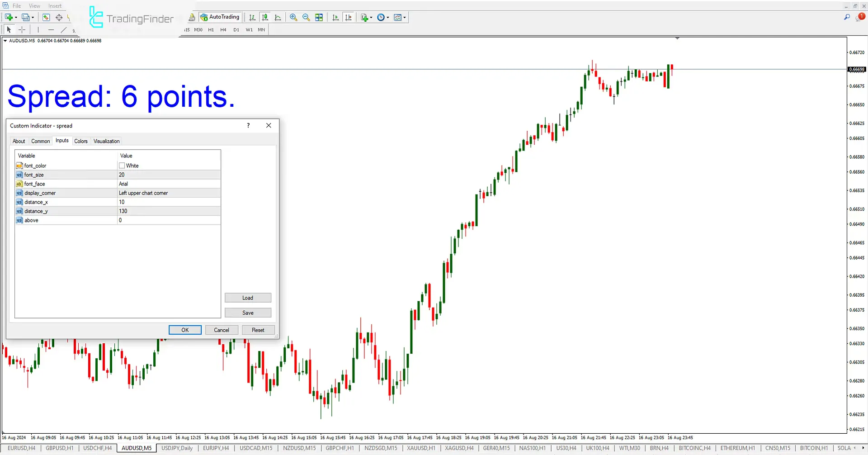Open the Templates dropdown arrow
Screen dimensions: 868x455
[404, 17]
